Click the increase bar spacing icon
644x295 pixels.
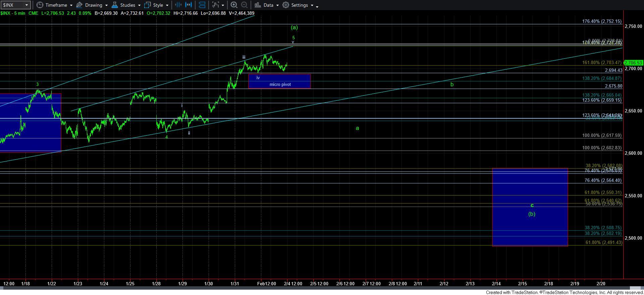(x=189, y=5)
